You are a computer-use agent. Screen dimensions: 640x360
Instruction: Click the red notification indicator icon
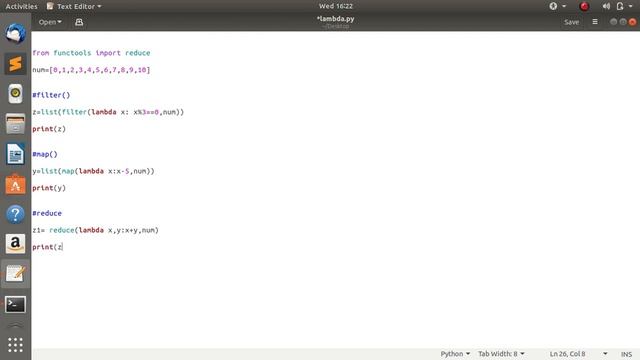(584, 6)
